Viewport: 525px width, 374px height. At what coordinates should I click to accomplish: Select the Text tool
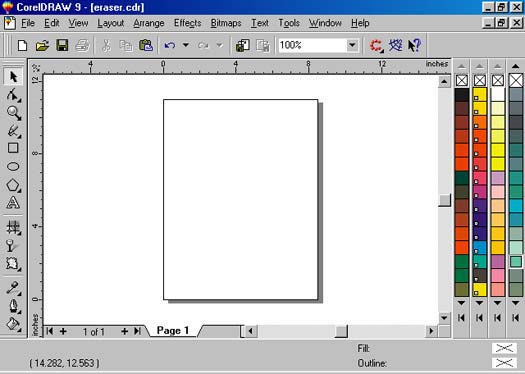[x=13, y=203]
